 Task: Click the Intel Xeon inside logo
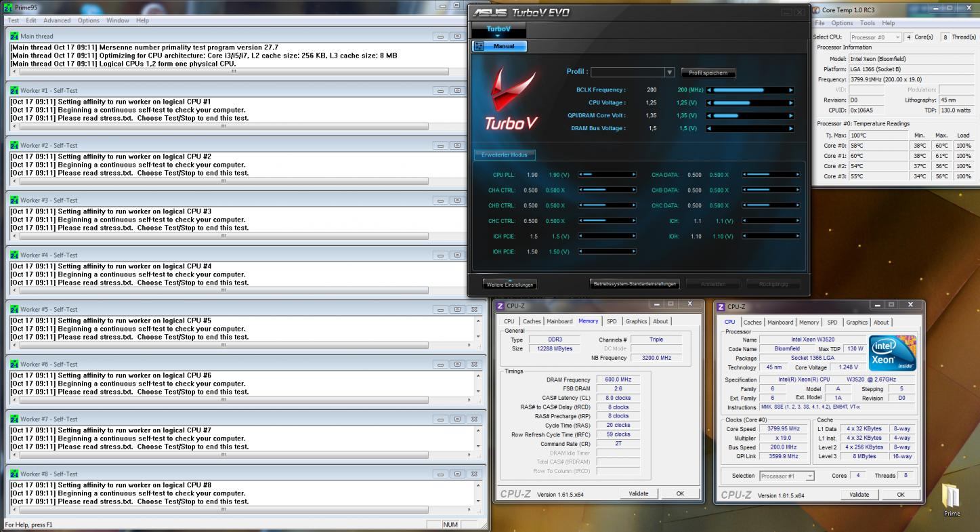pos(893,352)
